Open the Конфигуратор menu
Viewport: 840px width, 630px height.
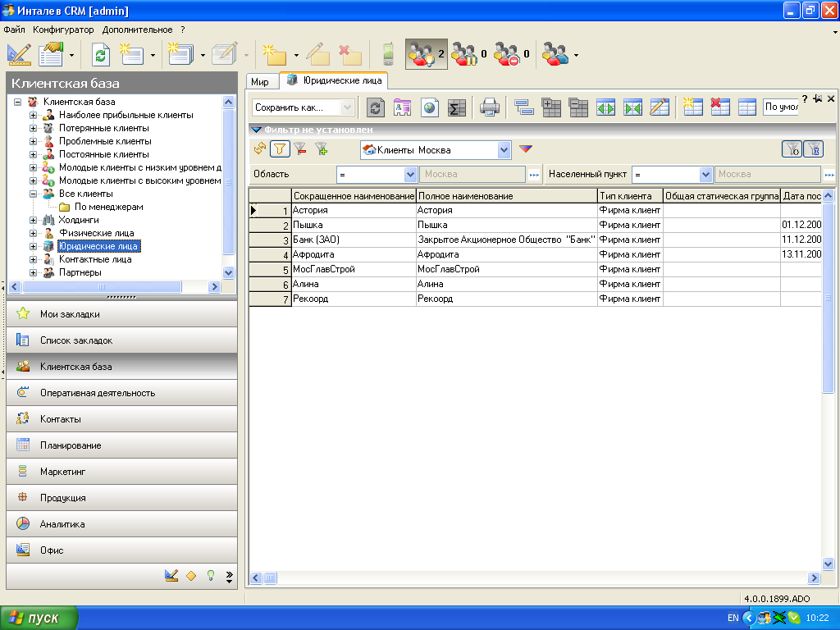63,30
